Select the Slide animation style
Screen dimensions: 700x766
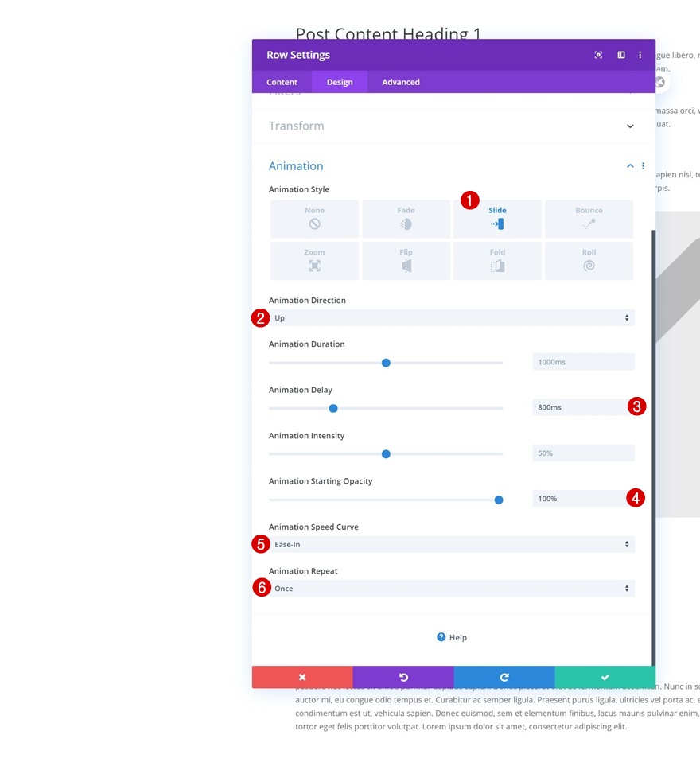click(x=497, y=219)
